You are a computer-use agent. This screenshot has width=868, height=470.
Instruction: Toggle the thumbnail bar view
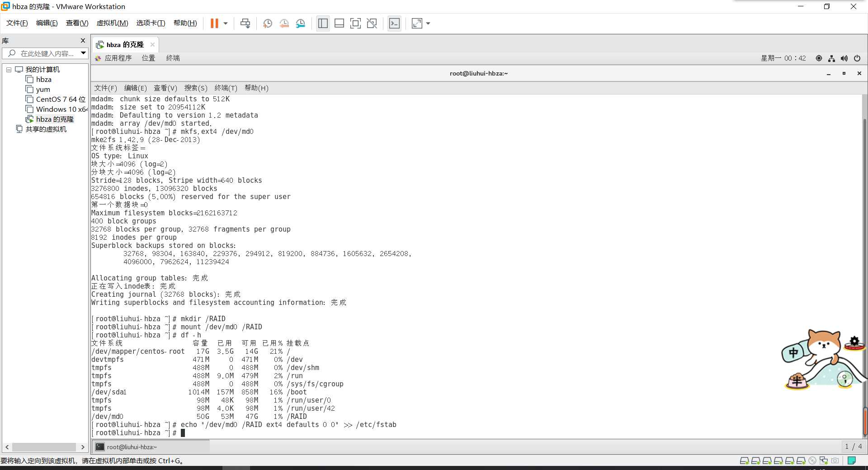pyautogui.click(x=339, y=23)
